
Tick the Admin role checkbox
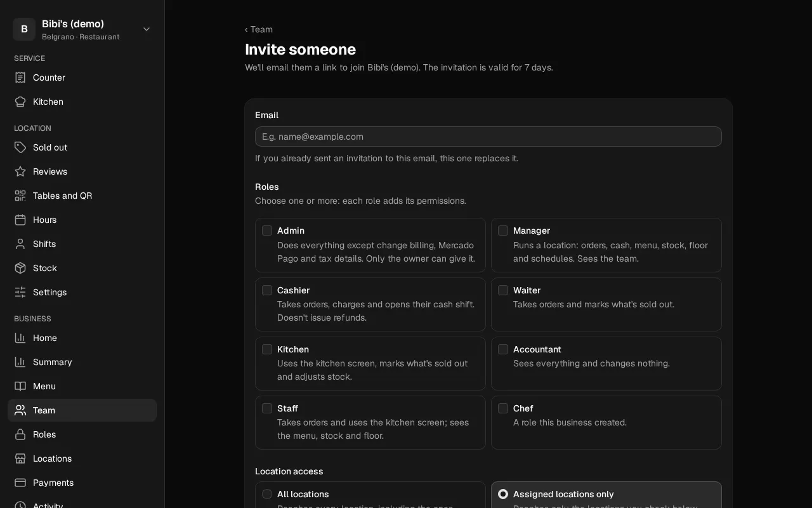(267, 231)
